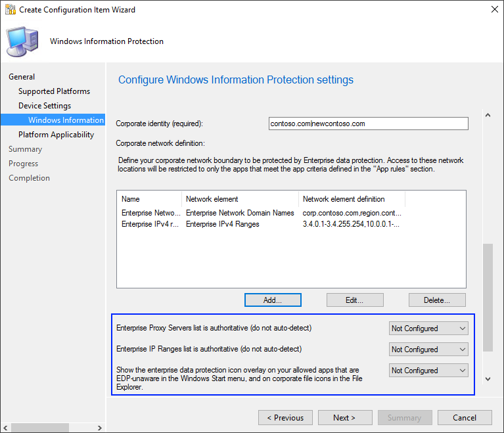The image size is (504, 433).
Task: Click Edit... button below network list
Action: click(x=355, y=300)
